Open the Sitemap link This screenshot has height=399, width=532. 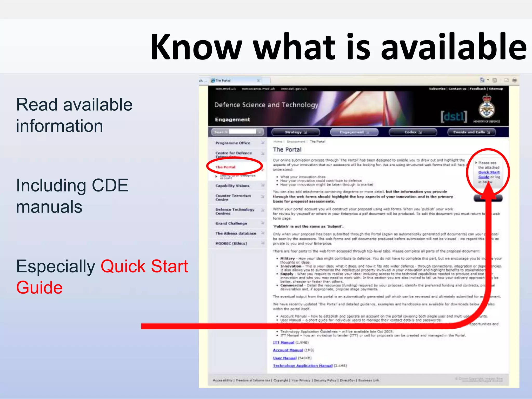[x=496, y=89]
